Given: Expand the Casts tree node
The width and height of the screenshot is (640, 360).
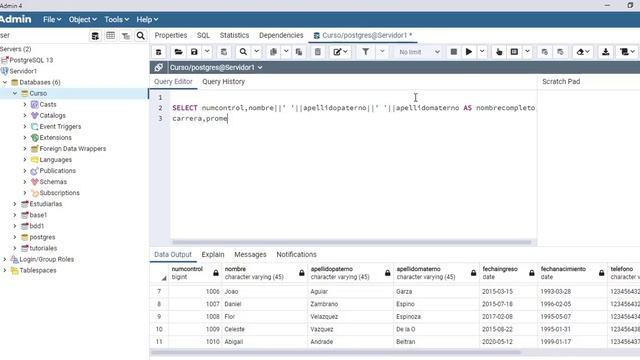Looking at the screenshot, I should coord(24,104).
